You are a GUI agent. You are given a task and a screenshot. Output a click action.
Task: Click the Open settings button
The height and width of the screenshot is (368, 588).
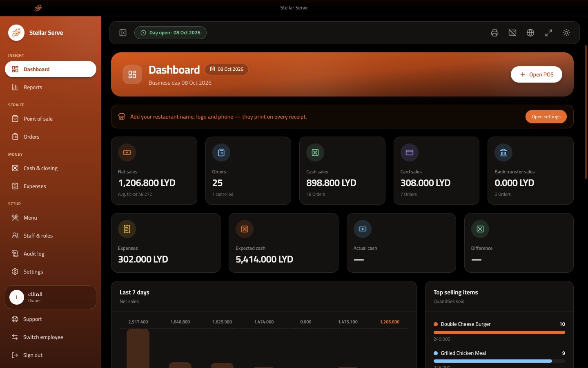[x=546, y=117]
